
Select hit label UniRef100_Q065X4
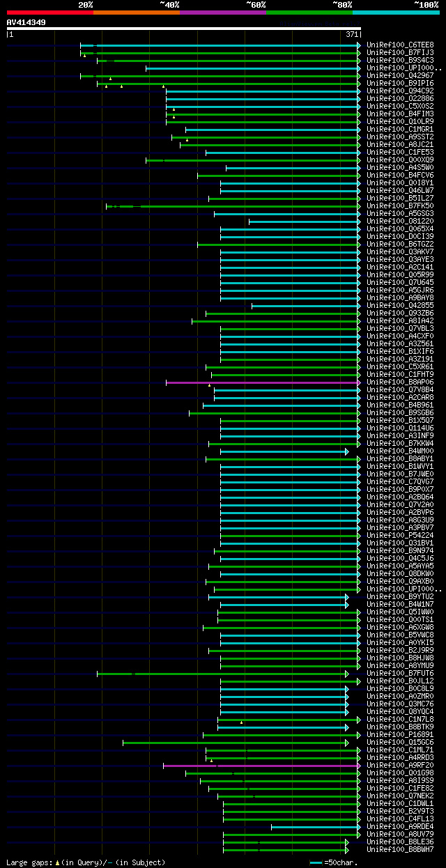pos(400,228)
